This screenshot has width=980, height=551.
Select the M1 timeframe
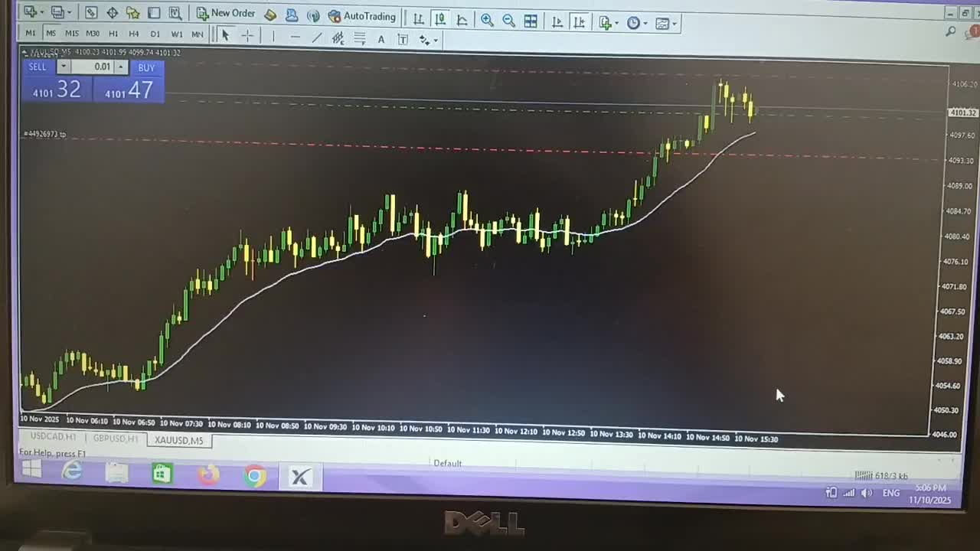[30, 33]
